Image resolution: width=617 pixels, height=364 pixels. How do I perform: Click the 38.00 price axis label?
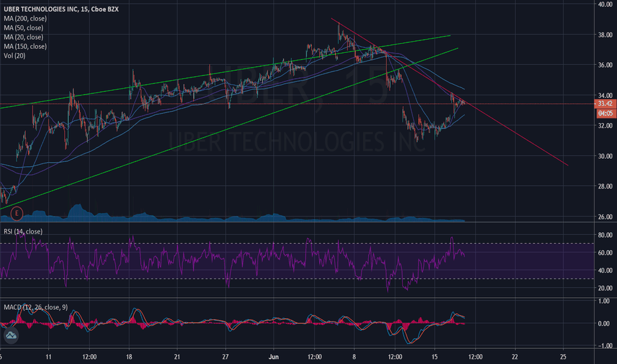tap(605, 34)
